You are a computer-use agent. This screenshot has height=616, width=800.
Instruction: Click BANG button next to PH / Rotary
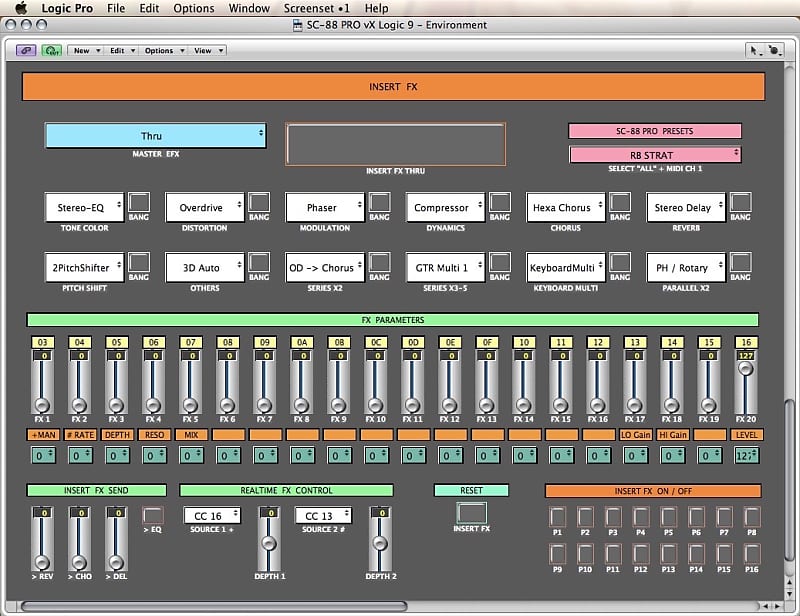(x=740, y=262)
